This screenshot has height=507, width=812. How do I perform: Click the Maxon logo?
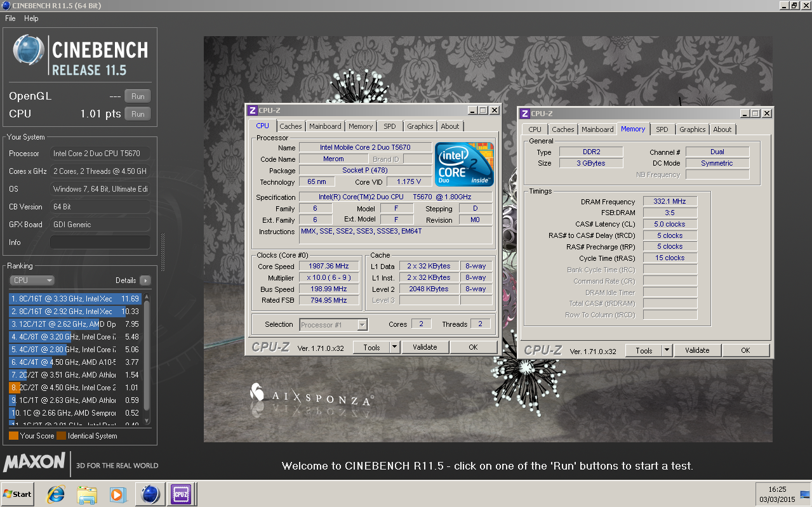click(x=34, y=462)
